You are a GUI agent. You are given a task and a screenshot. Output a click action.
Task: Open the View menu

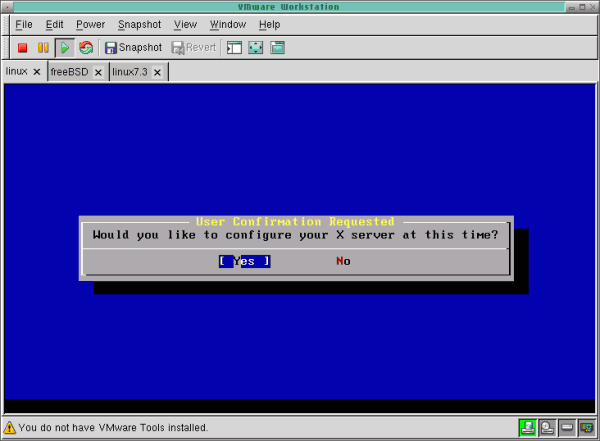click(x=186, y=24)
